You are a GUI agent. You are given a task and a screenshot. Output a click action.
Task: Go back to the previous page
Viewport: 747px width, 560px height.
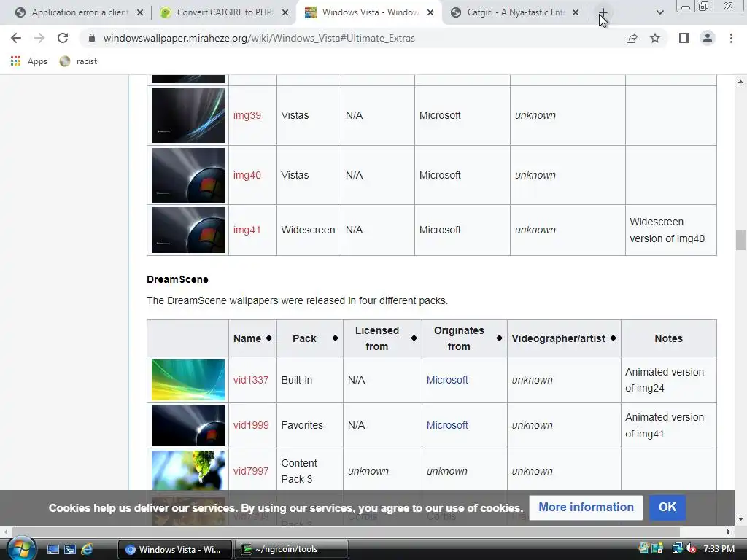pos(16,38)
